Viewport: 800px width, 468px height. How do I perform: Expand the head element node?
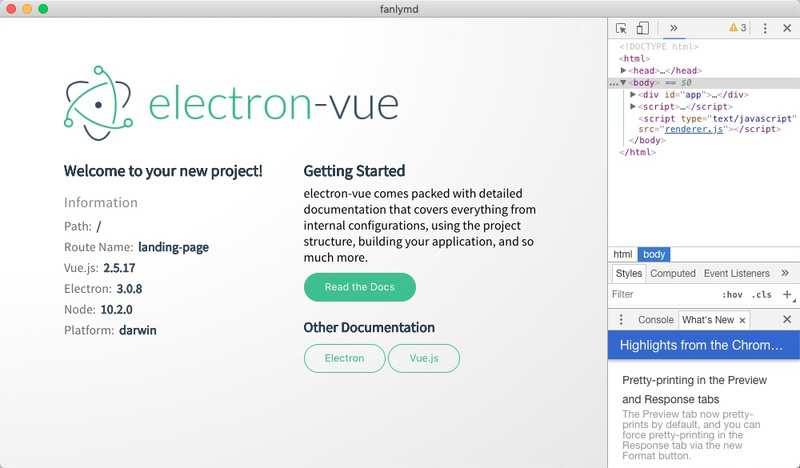pyautogui.click(x=624, y=71)
